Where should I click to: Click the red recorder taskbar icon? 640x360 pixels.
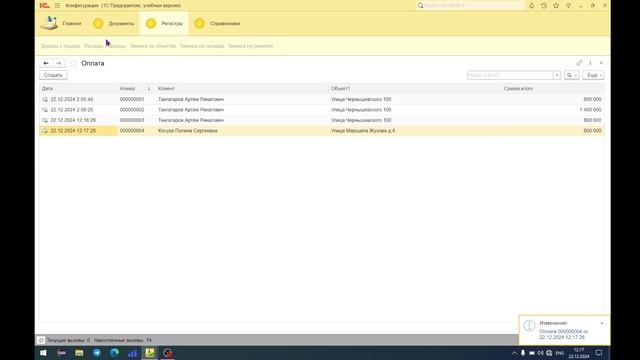coord(167,353)
